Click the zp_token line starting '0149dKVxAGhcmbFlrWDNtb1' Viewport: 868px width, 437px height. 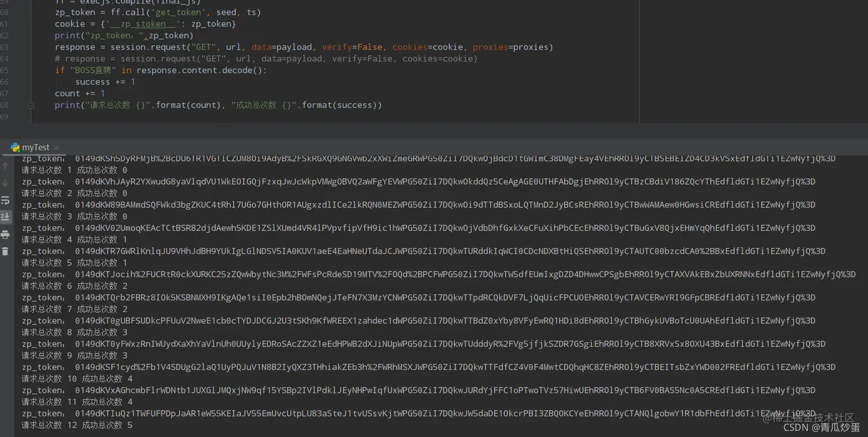pyautogui.click(x=418, y=390)
